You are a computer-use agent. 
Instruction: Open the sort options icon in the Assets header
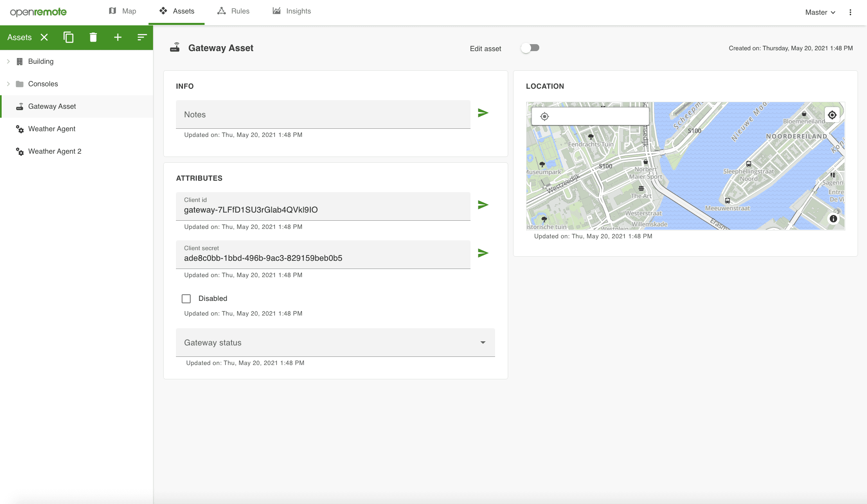tap(142, 37)
